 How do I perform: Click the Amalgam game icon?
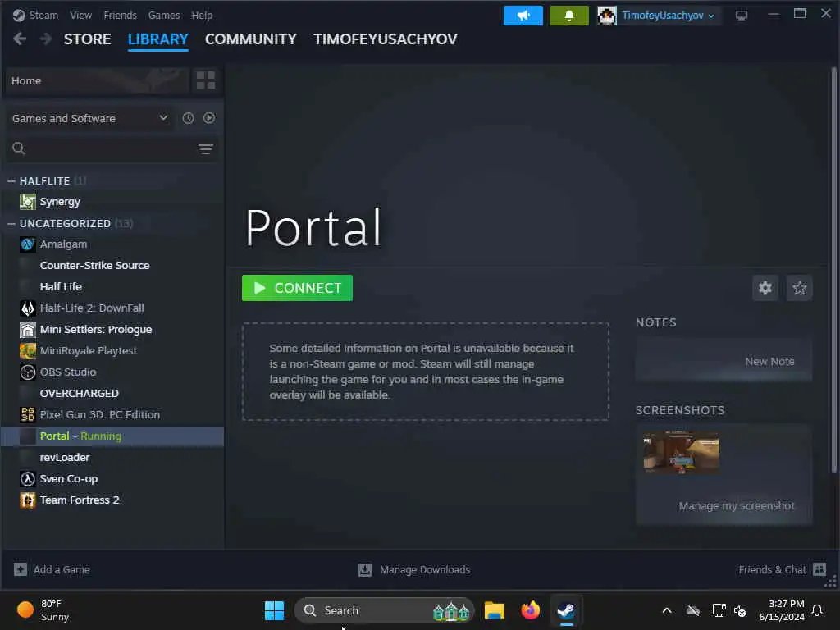[x=27, y=244]
